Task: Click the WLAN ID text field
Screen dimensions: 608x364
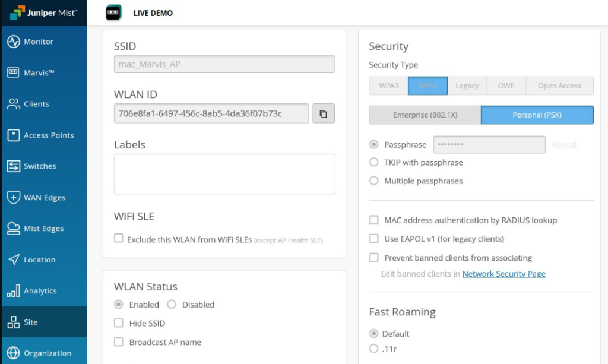Action: [211, 113]
